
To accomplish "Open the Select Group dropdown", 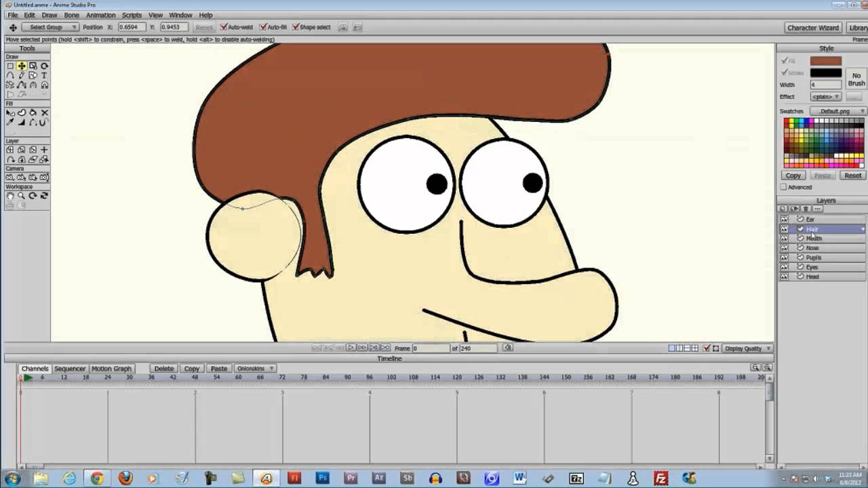I will (x=51, y=27).
